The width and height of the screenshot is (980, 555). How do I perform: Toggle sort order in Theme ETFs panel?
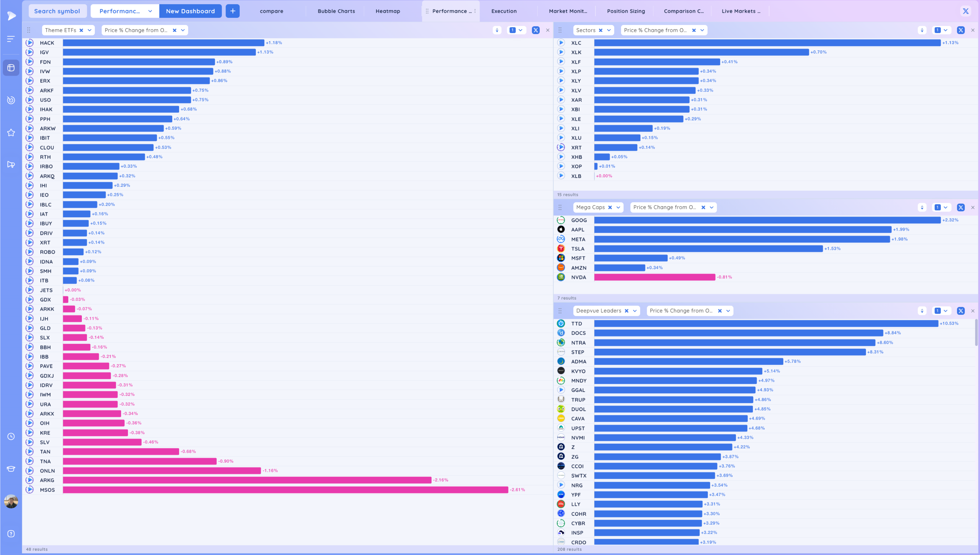click(497, 30)
